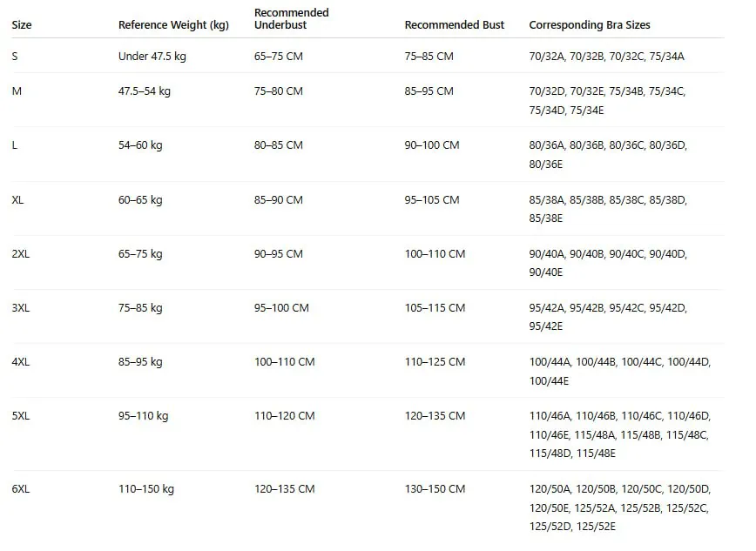
Task: Click the Corresponding Bra Sizes header
Action: pyautogui.click(x=589, y=25)
